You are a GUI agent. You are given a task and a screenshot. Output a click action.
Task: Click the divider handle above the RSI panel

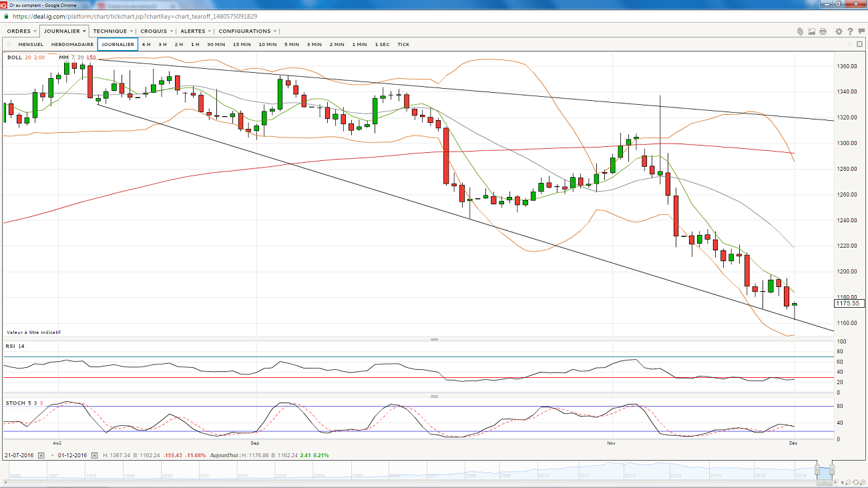(x=435, y=340)
